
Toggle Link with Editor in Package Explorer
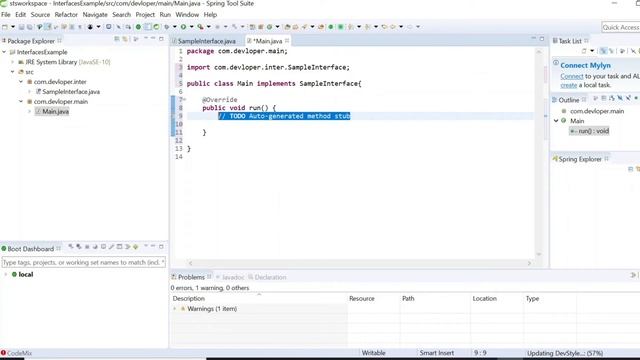coord(125,39)
